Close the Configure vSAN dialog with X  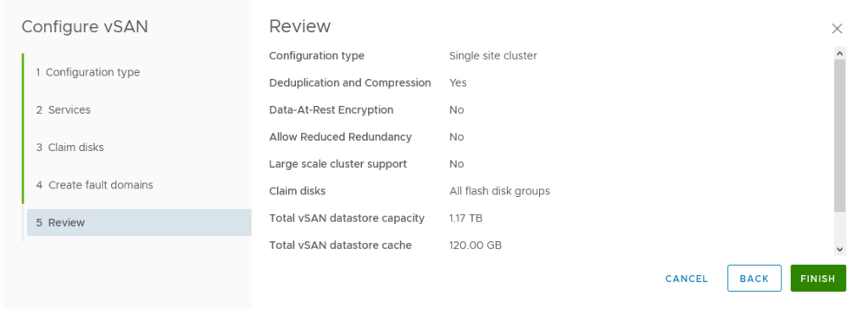837,29
